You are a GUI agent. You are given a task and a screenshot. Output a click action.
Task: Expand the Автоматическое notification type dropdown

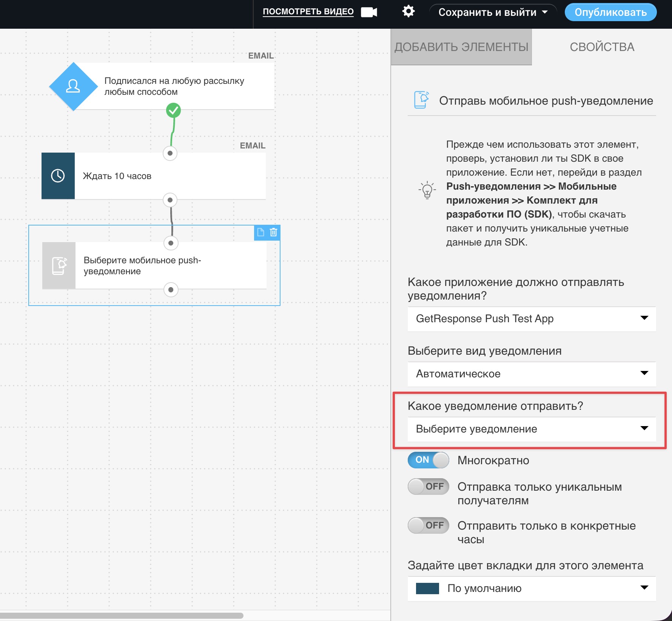click(532, 374)
